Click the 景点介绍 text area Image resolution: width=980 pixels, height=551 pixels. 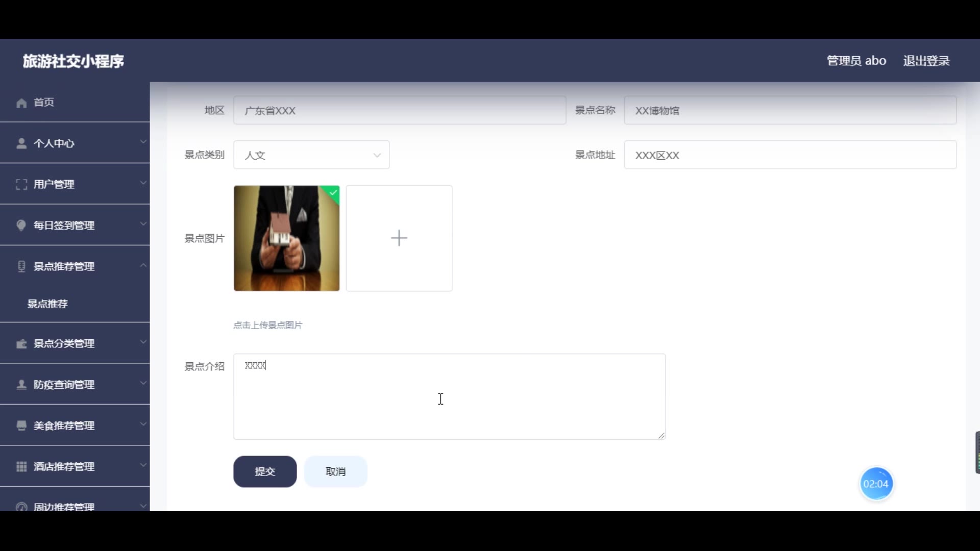pos(449,396)
